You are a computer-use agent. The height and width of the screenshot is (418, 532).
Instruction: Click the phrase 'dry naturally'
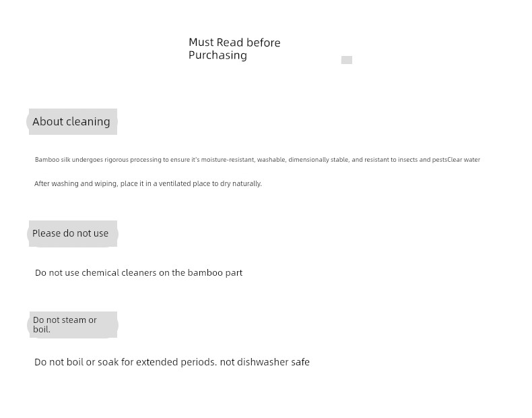click(241, 183)
